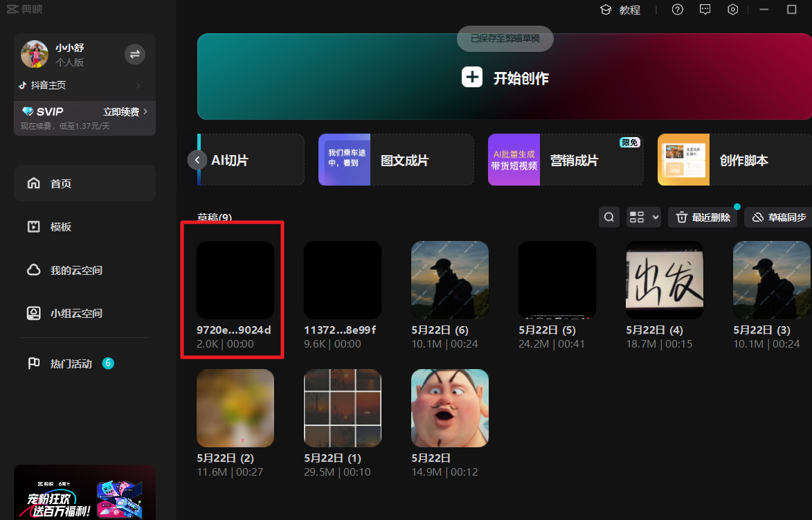Click the plus icon in 开始创作

tap(472, 78)
